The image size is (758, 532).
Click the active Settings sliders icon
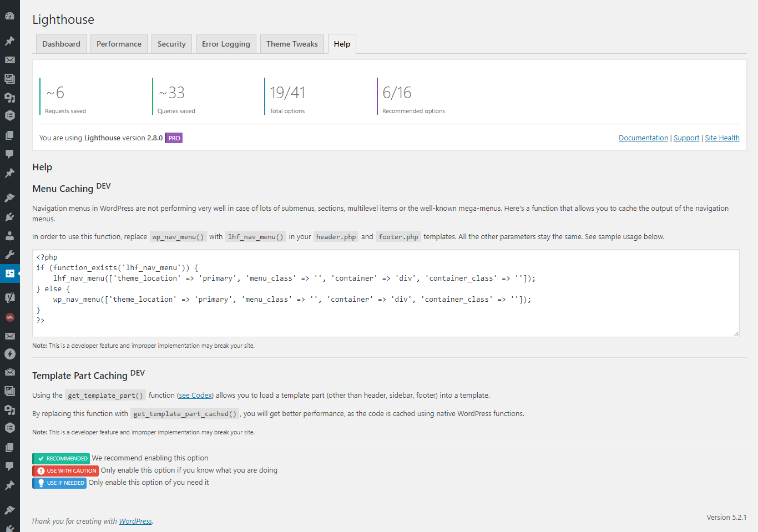(9, 273)
